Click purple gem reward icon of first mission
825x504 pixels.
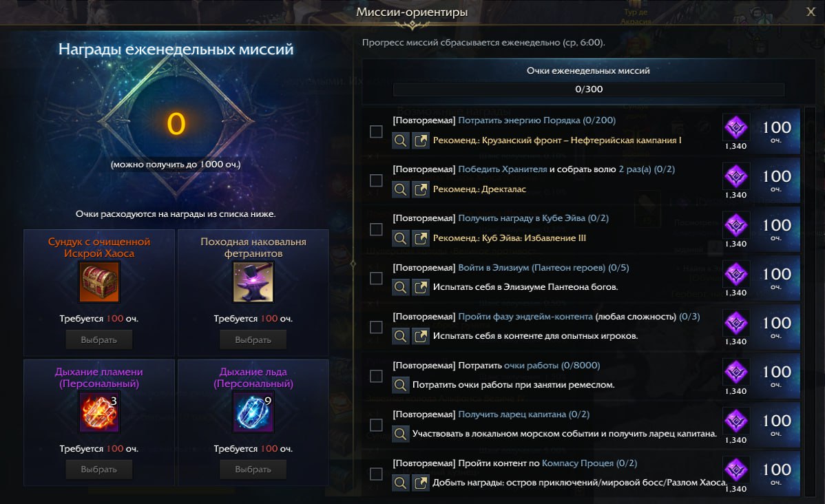coord(735,128)
